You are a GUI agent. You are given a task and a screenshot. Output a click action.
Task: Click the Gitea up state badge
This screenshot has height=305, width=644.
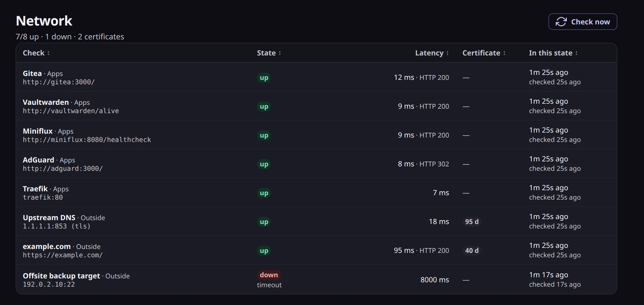(264, 78)
